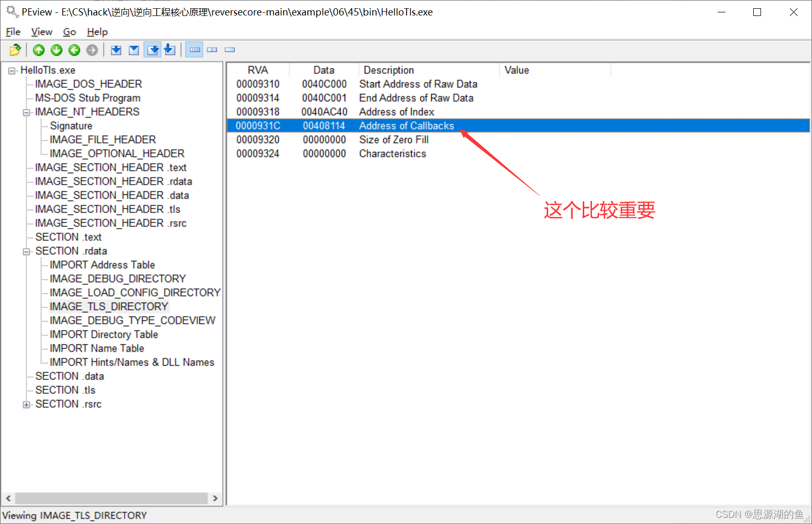This screenshot has width=812, height=524.
Task: Click the tree panel horizontal scrollbar thumb
Action: tap(111, 498)
